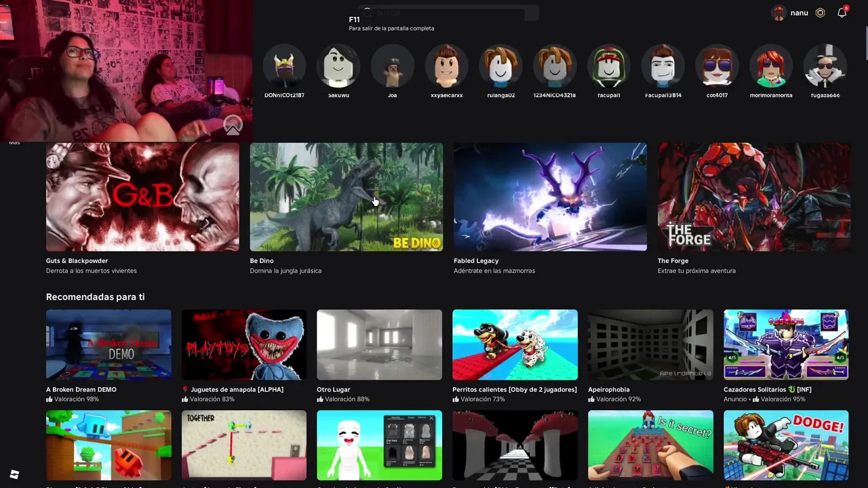Open the Guts & Blackpowder banner
The width and height of the screenshot is (868, 488).
pyautogui.click(x=142, y=197)
